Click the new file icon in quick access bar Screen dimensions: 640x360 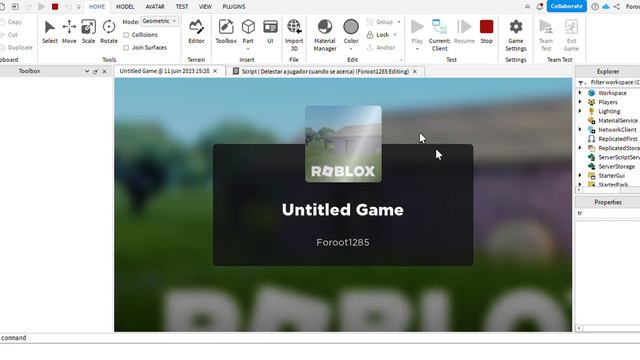pyautogui.click(x=2, y=7)
